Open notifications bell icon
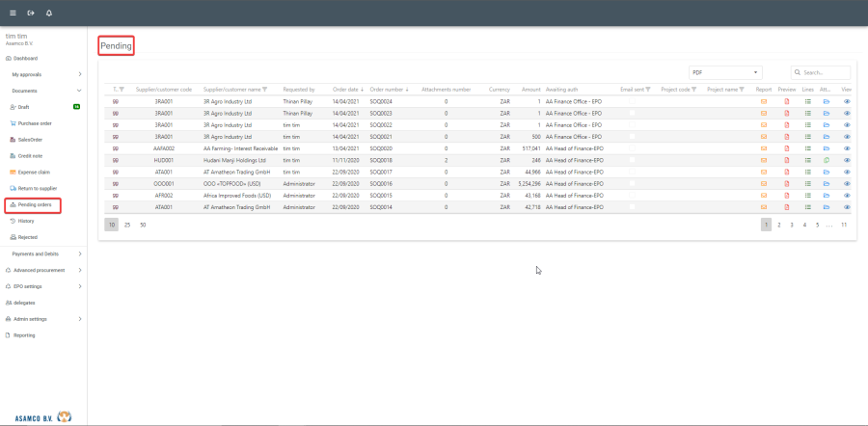This screenshot has width=868, height=426. coord(49,13)
